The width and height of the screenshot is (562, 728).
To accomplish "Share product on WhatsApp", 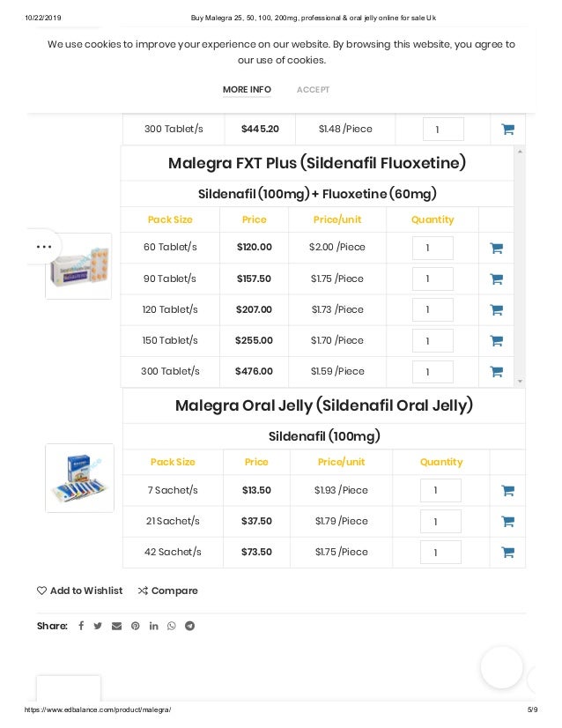I will pyautogui.click(x=171, y=626).
